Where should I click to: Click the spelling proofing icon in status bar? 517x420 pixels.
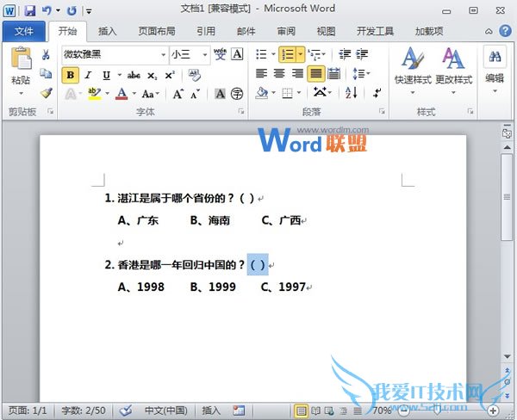pyautogui.click(x=126, y=411)
